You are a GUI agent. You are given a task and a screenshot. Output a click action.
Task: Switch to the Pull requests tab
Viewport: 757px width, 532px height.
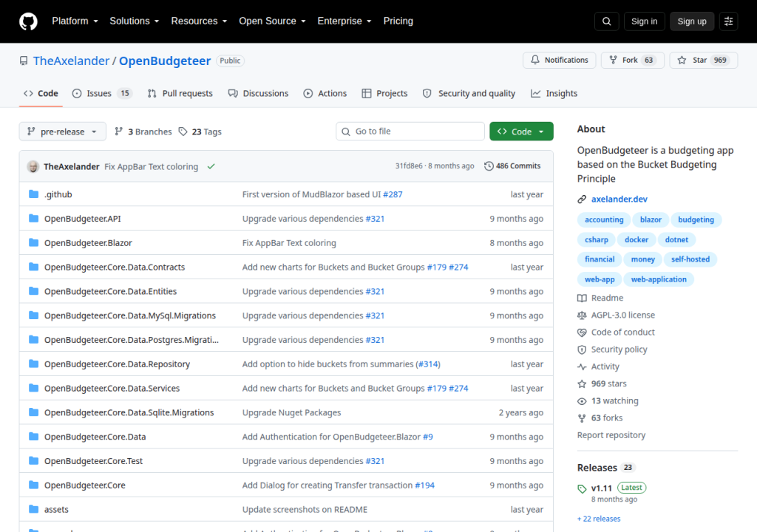[x=180, y=93]
